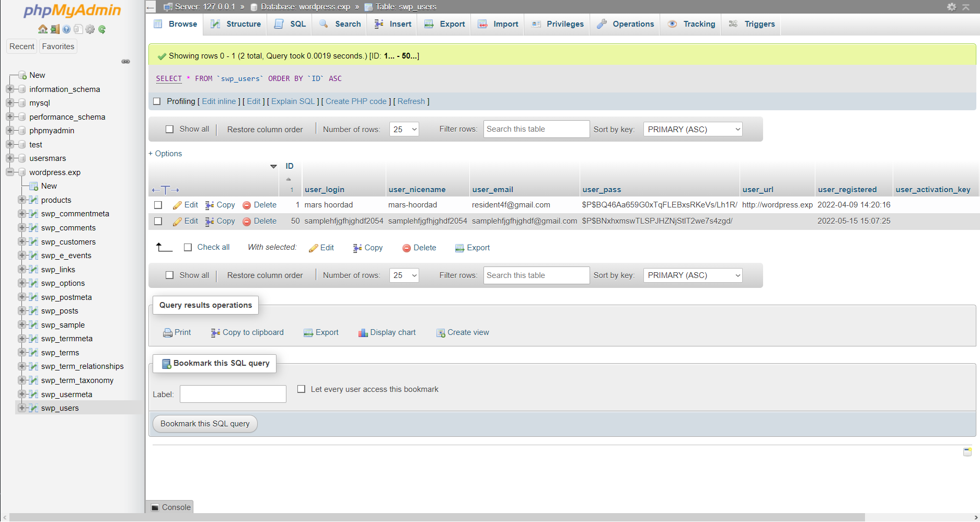
Task: Enable lower Show all checkbox
Action: 169,275
